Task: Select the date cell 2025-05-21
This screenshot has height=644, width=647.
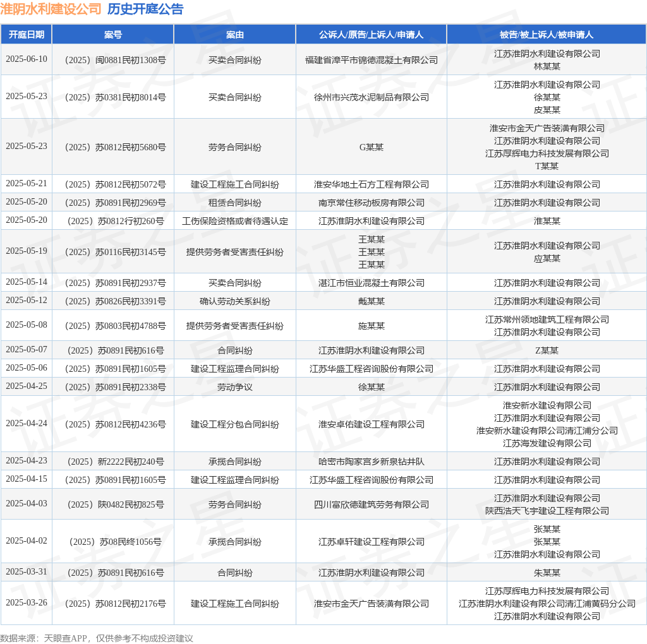Action: coord(27,184)
